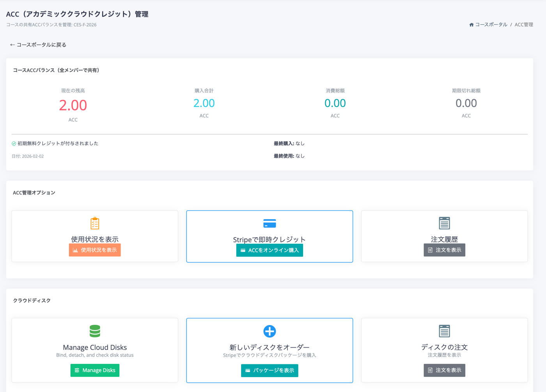Image resolution: width=546 pixels, height=392 pixels.
Task: Click the credit card icon above Stripeで即時クレジット
Action: [x=269, y=223]
